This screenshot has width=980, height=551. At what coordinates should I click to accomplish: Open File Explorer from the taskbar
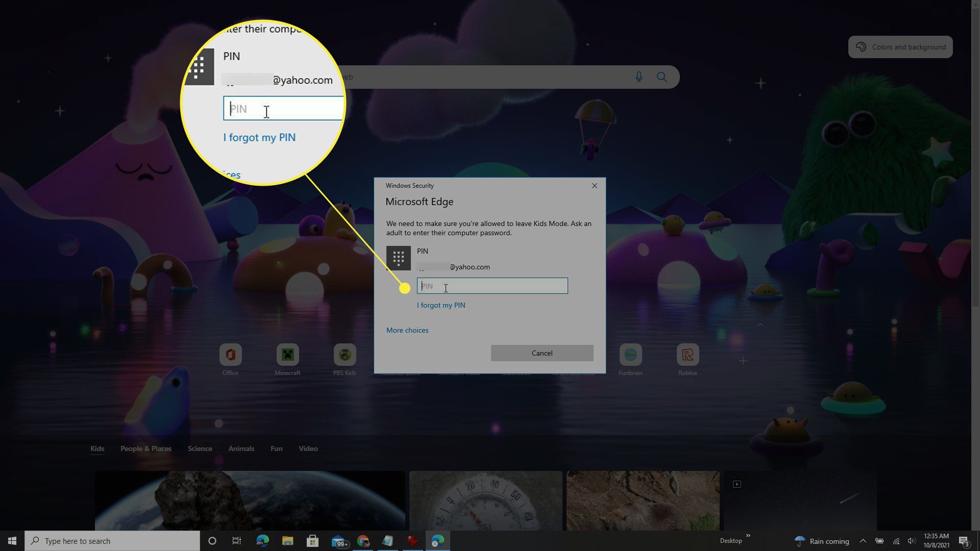[x=287, y=541]
